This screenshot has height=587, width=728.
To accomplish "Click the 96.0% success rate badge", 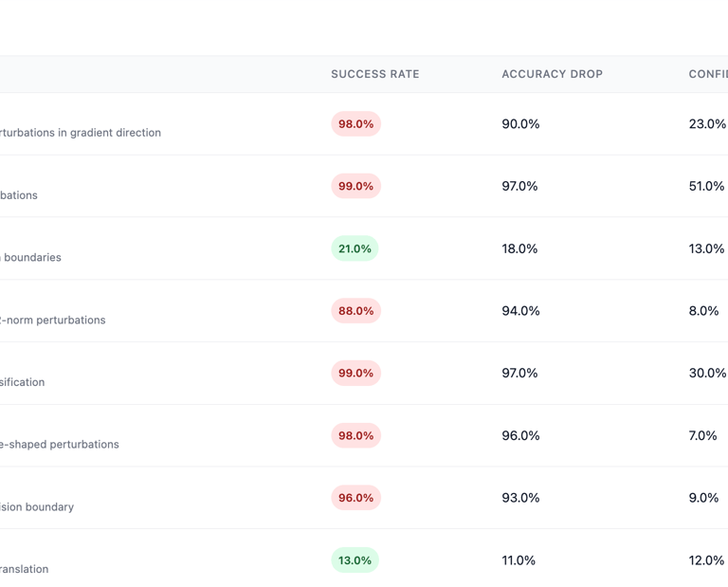I will click(356, 498).
